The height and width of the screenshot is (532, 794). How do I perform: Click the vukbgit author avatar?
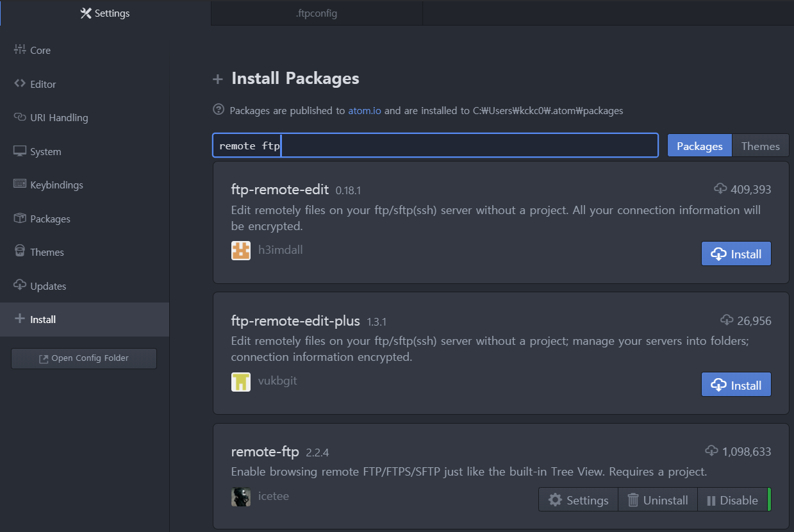click(241, 381)
